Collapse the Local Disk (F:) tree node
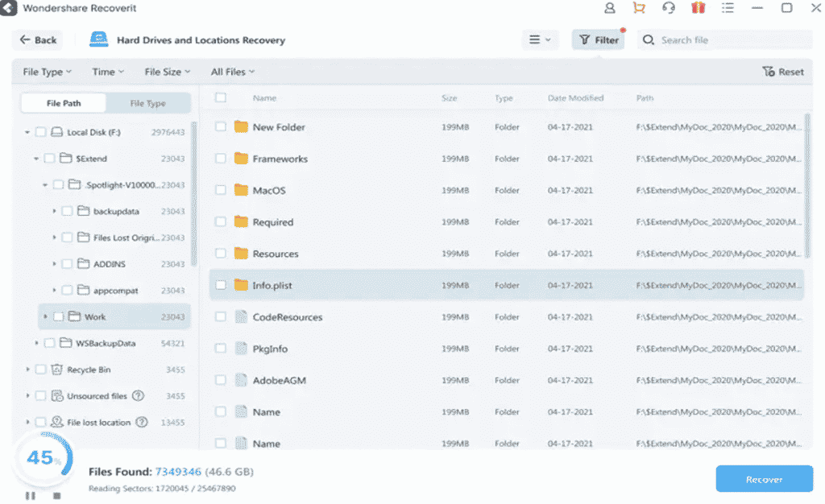Image resolution: width=825 pixels, height=504 pixels. [x=27, y=132]
